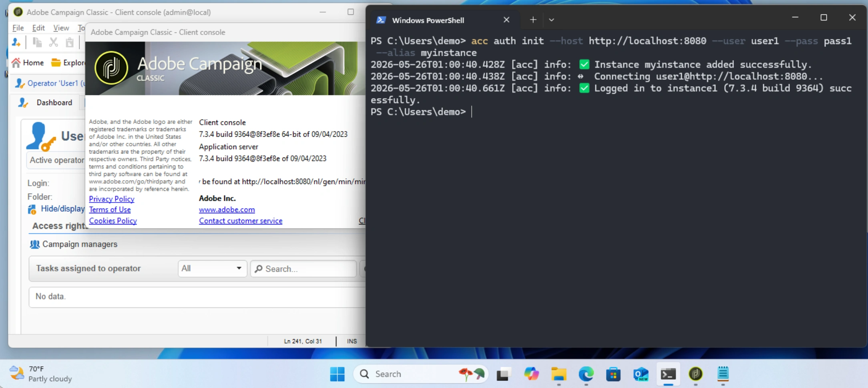Open the View menu

tap(61, 28)
